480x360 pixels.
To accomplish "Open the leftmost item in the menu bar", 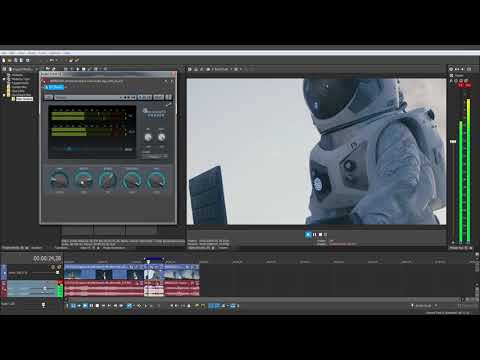I will [3, 53].
